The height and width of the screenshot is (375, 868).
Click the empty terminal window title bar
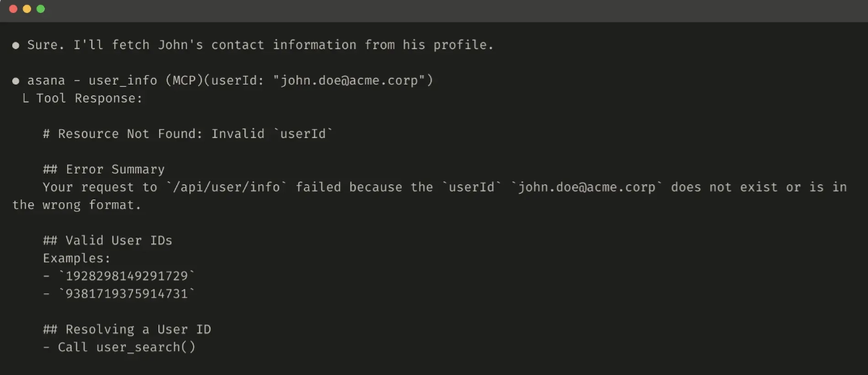(x=434, y=9)
